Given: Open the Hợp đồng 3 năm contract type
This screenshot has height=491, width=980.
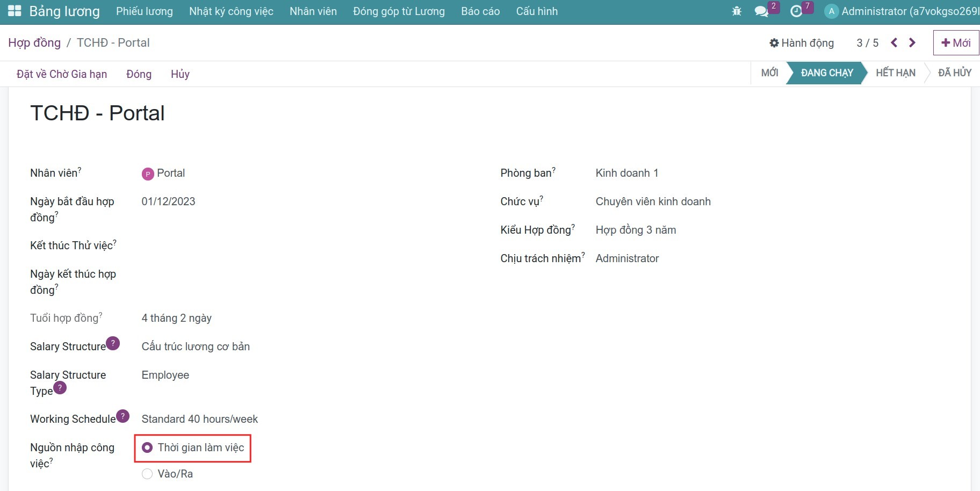Looking at the screenshot, I should tap(636, 230).
